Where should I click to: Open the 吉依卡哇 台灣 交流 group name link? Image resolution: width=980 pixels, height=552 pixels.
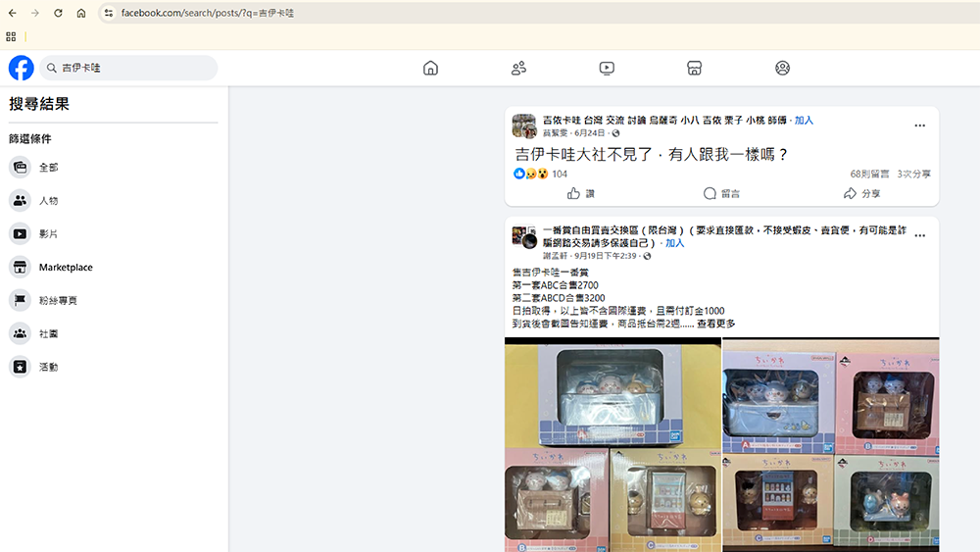click(664, 120)
